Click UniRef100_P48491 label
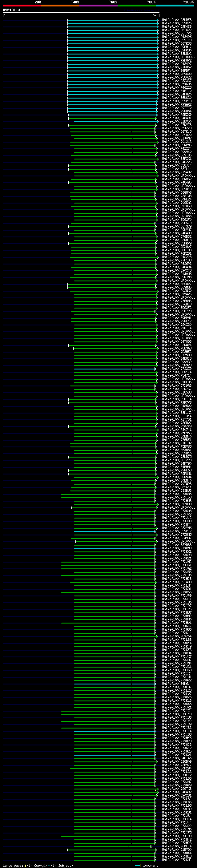 pos(176,118)
